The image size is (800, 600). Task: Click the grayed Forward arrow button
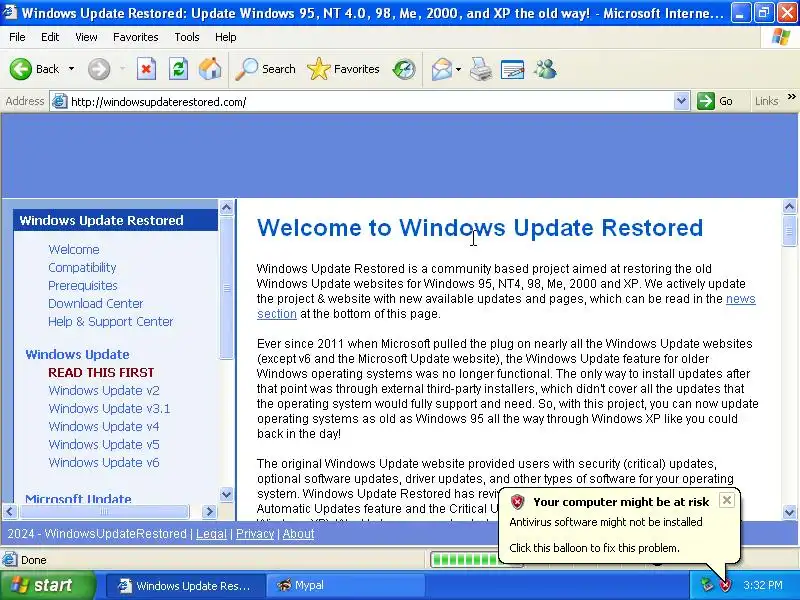point(98,69)
